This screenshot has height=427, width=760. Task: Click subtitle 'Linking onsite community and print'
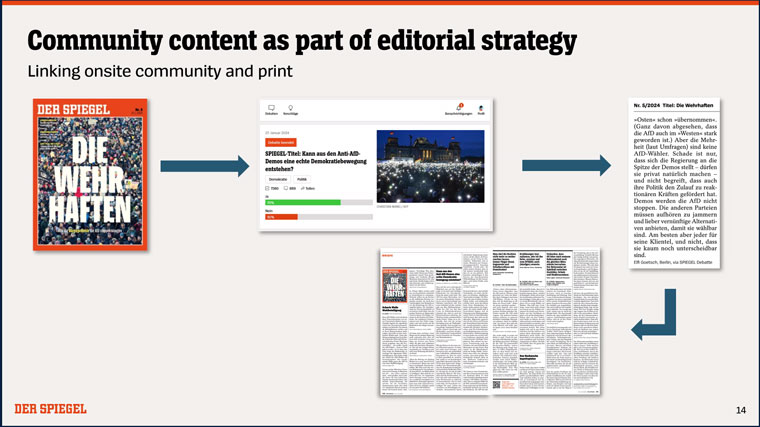click(160, 71)
